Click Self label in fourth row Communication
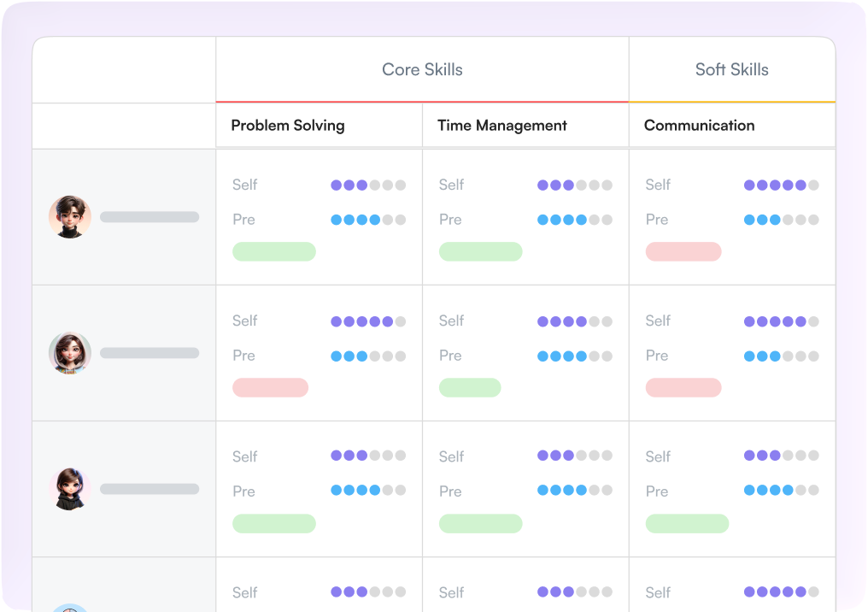Image resolution: width=868 pixels, height=612 pixels. (x=658, y=593)
